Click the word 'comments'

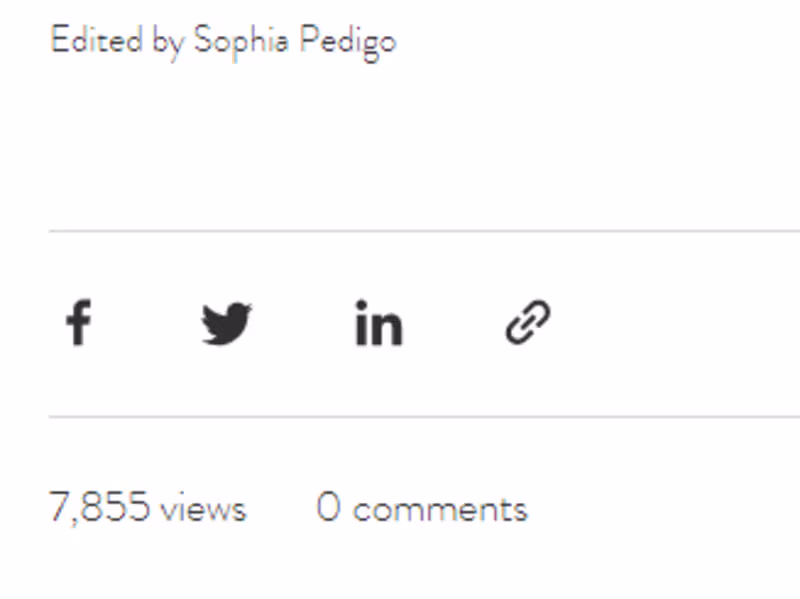click(x=440, y=510)
